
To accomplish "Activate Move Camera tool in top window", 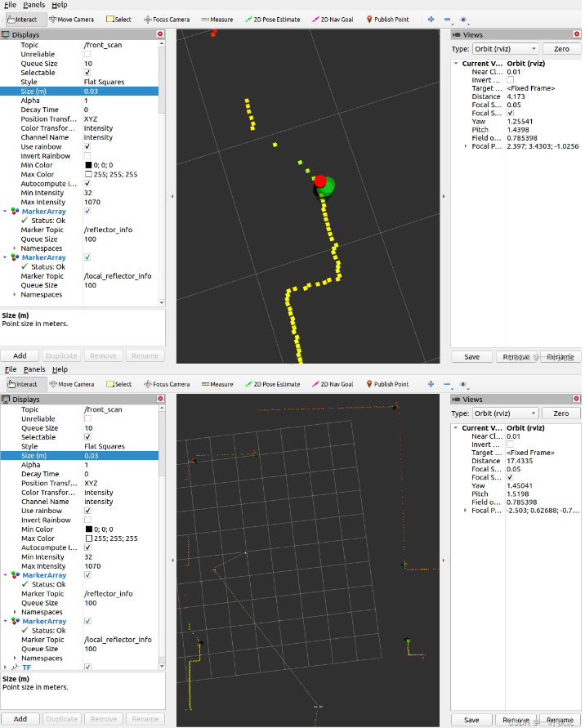I will 72,20.
